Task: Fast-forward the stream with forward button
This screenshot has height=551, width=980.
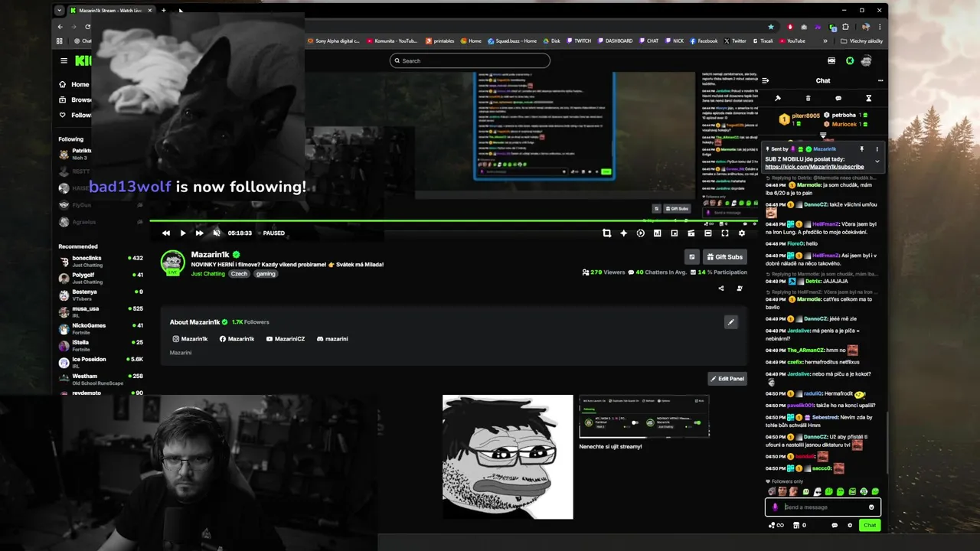Action: (x=199, y=233)
